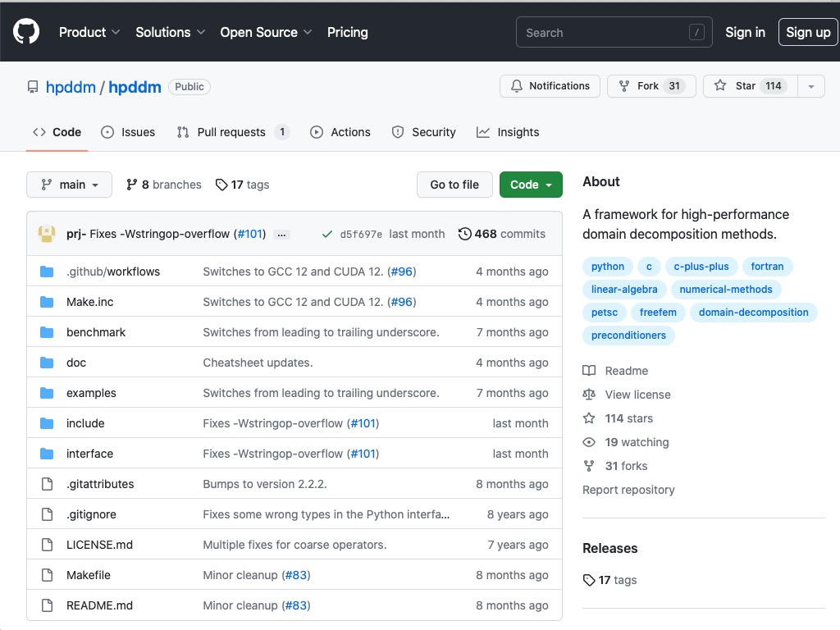The image size is (840, 630).
Task: Click folder icon for examples
Action: point(47,393)
